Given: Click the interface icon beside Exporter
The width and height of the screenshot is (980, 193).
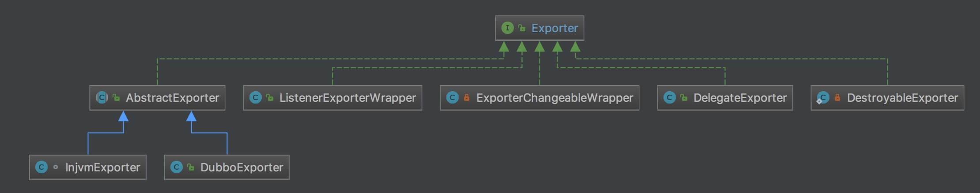Looking at the screenshot, I should point(507,28).
